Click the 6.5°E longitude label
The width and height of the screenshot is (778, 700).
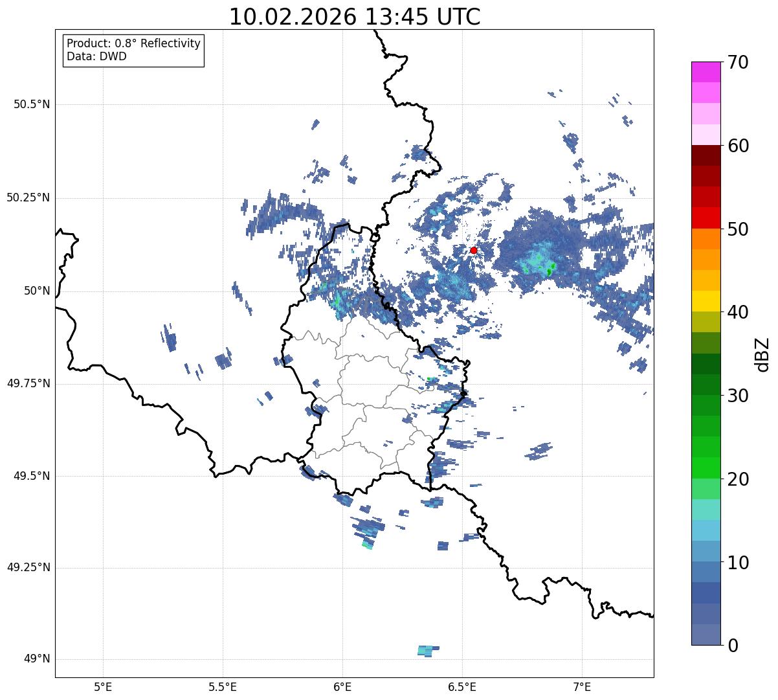[x=462, y=686]
